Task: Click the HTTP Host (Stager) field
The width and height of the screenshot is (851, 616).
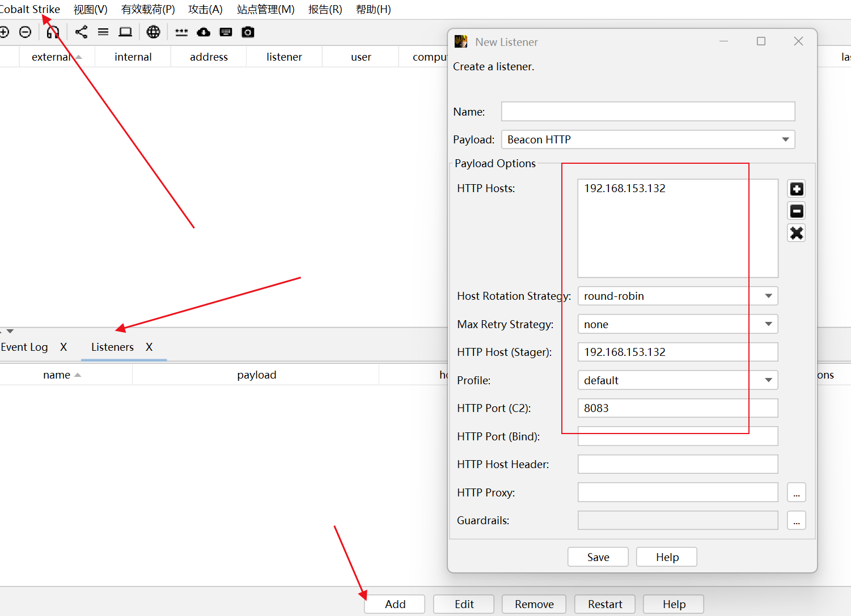Action: click(678, 352)
